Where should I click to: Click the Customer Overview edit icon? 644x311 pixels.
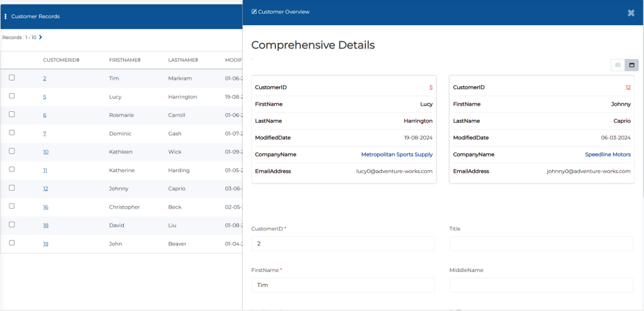pos(254,12)
